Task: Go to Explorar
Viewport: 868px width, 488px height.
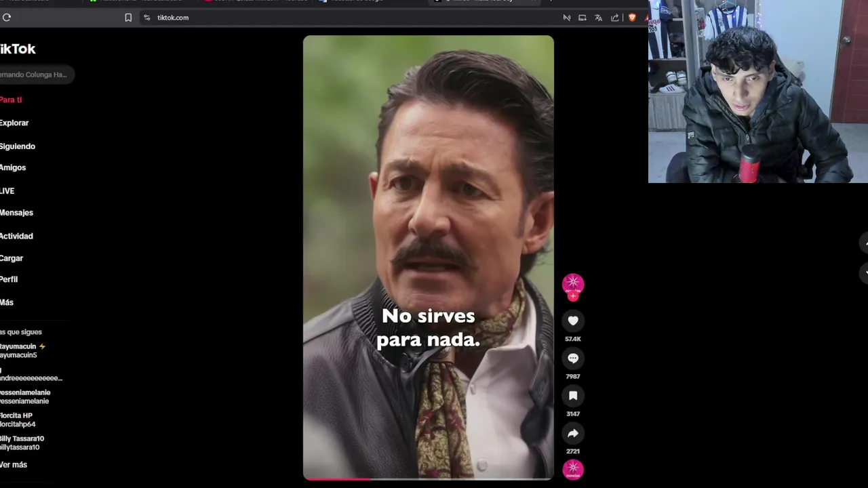Action: click(14, 123)
